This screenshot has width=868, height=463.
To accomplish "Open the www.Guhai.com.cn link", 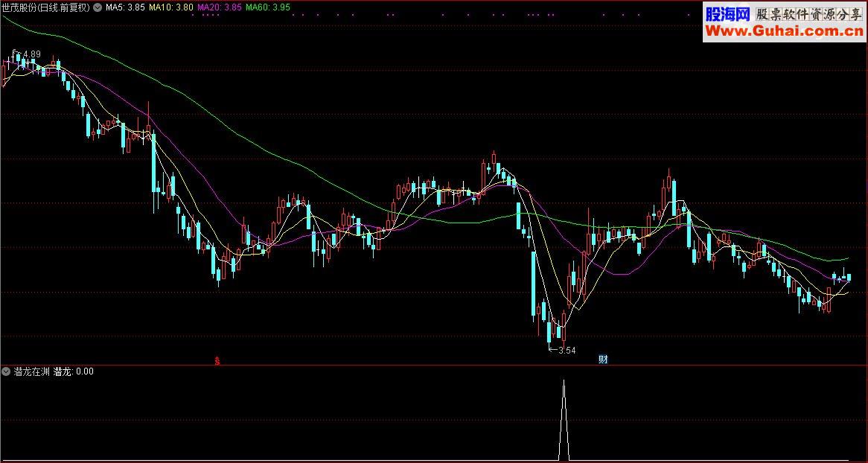I will tap(785, 31).
